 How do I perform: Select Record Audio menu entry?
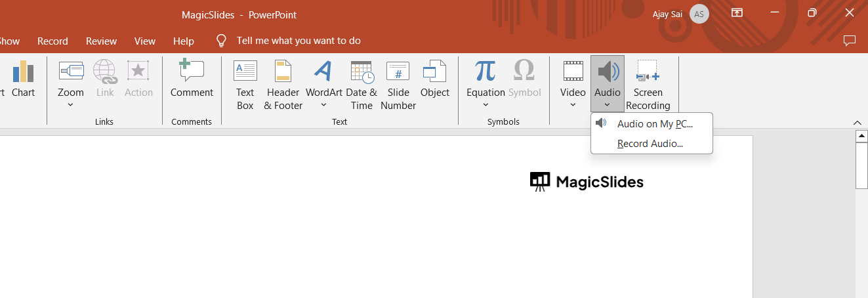[x=650, y=144]
